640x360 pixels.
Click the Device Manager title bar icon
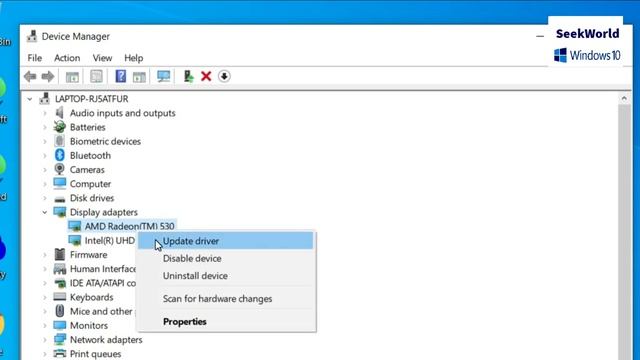(32, 36)
